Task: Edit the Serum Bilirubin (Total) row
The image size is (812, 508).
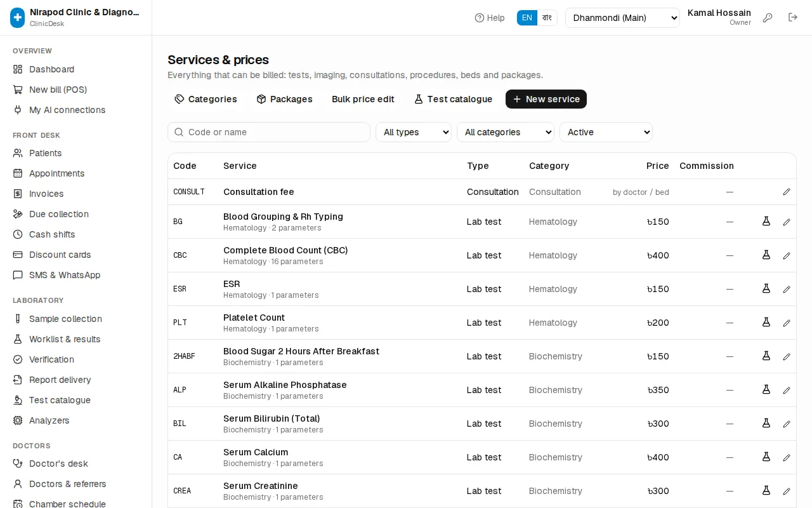Action: tap(787, 424)
